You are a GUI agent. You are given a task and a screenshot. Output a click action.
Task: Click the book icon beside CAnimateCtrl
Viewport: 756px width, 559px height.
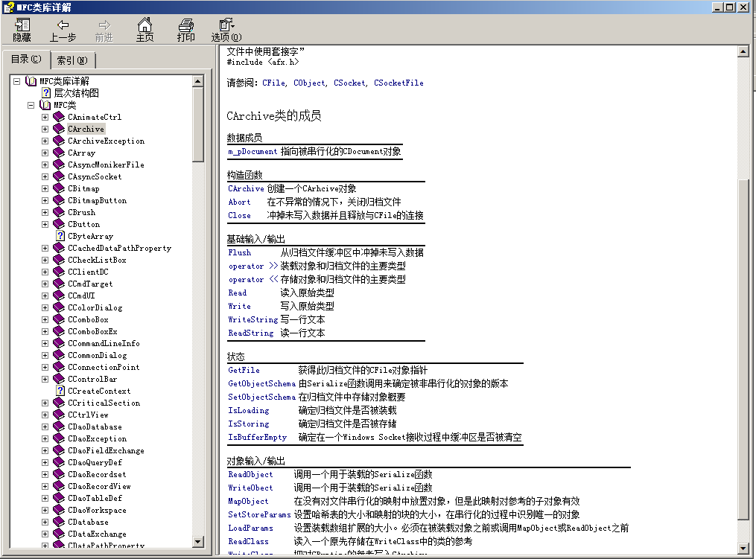coord(59,117)
